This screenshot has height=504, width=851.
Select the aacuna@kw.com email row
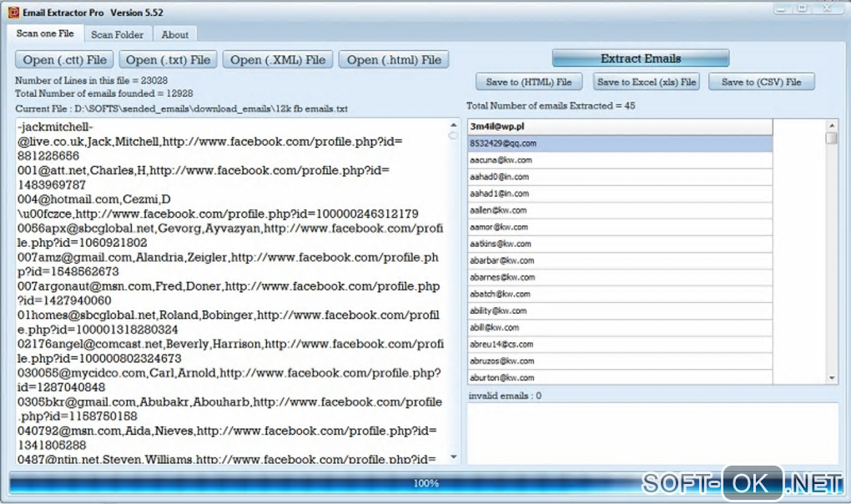tap(619, 160)
